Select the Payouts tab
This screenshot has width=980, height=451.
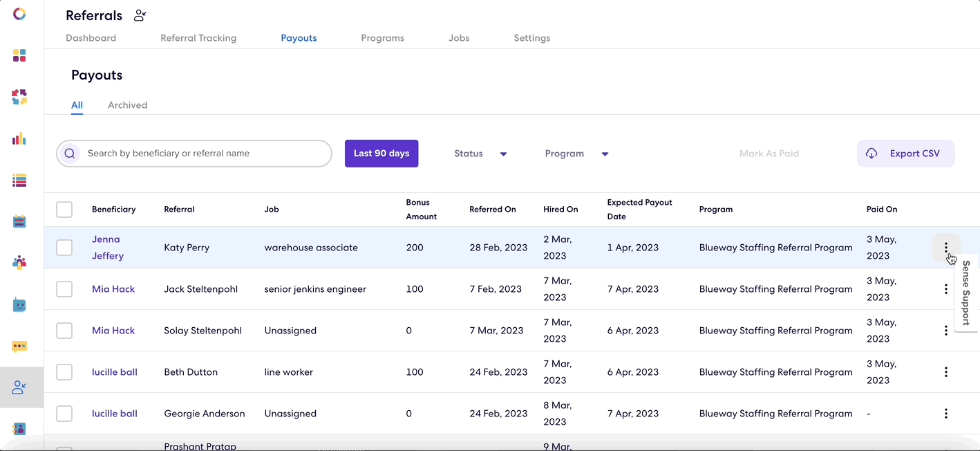[x=299, y=38]
